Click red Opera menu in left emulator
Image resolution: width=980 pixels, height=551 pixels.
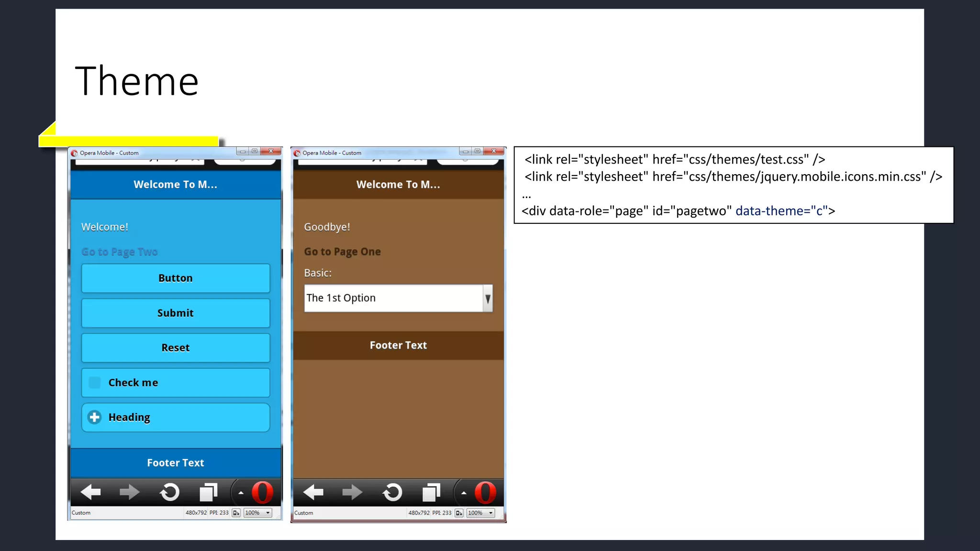point(262,492)
